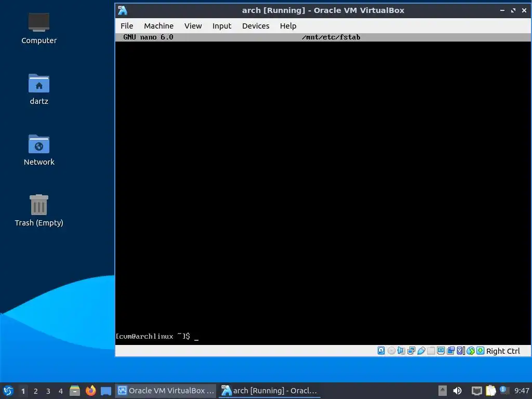Click the network adapter indicator icon
This screenshot has width=532, height=399.
click(x=411, y=351)
